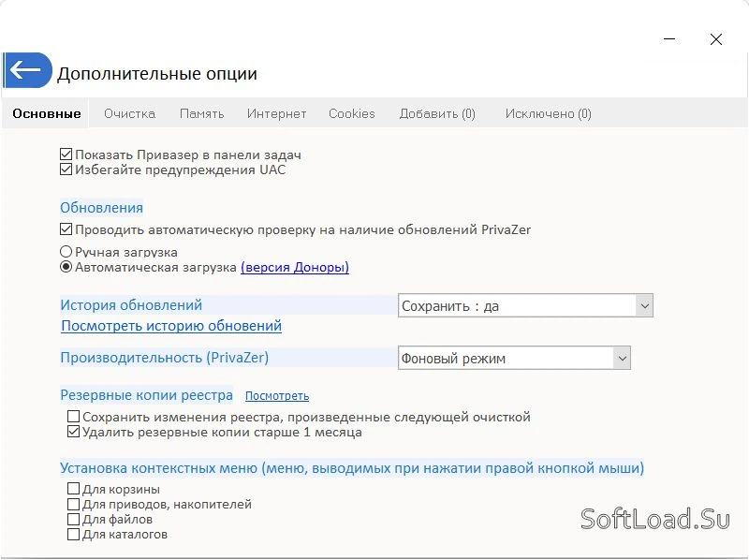Switch to the 'Очистка' tab

(x=129, y=113)
